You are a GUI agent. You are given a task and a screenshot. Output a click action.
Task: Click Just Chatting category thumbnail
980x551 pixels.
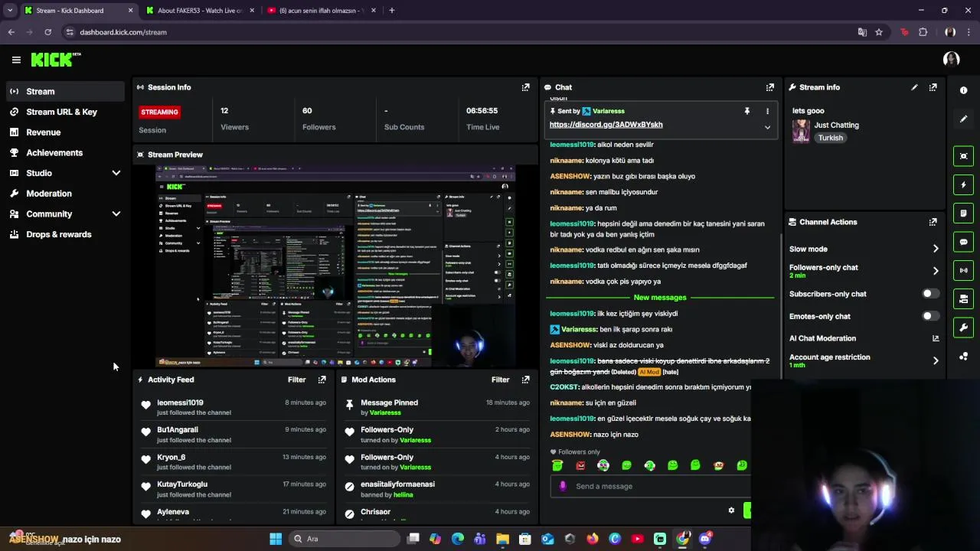click(x=801, y=131)
